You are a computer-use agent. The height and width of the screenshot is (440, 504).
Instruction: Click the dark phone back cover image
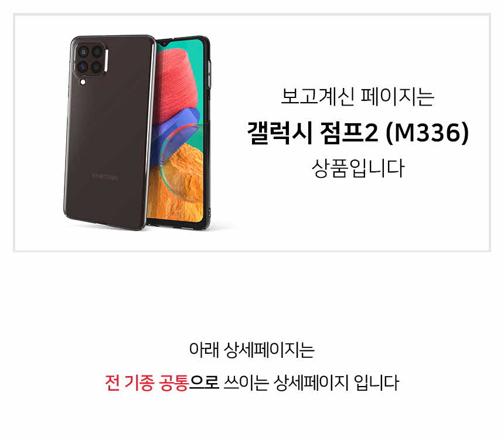pyautogui.click(x=109, y=132)
